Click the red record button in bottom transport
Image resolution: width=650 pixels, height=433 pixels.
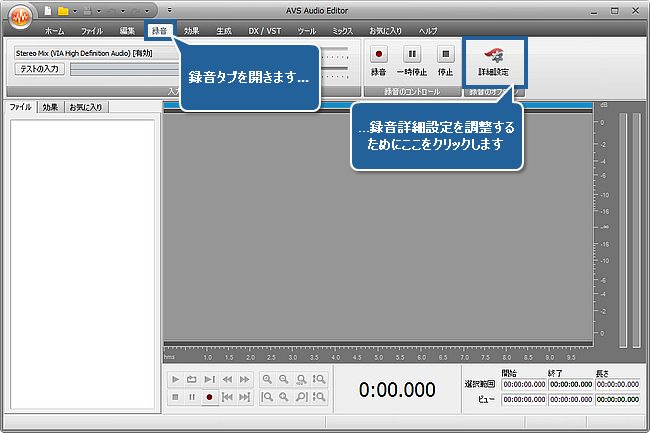210,397
